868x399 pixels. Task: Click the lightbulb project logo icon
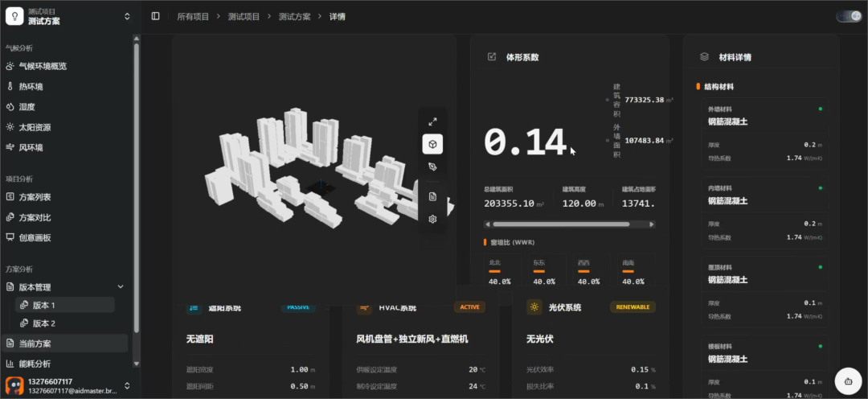tap(14, 16)
